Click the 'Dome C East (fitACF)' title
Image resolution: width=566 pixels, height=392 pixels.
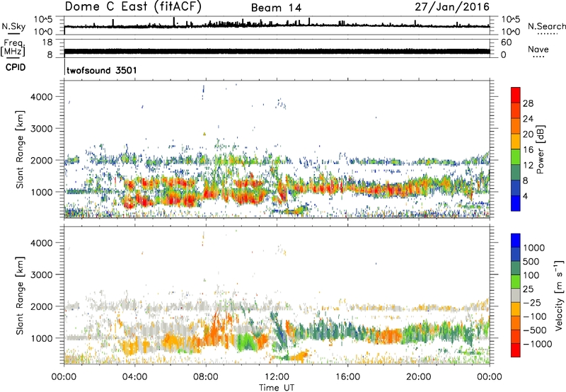click(133, 6)
